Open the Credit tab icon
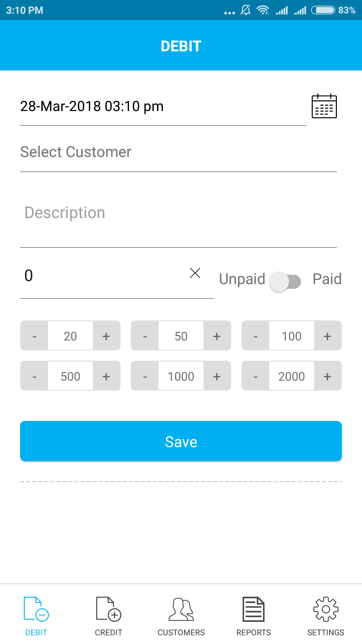 pyautogui.click(x=108, y=609)
